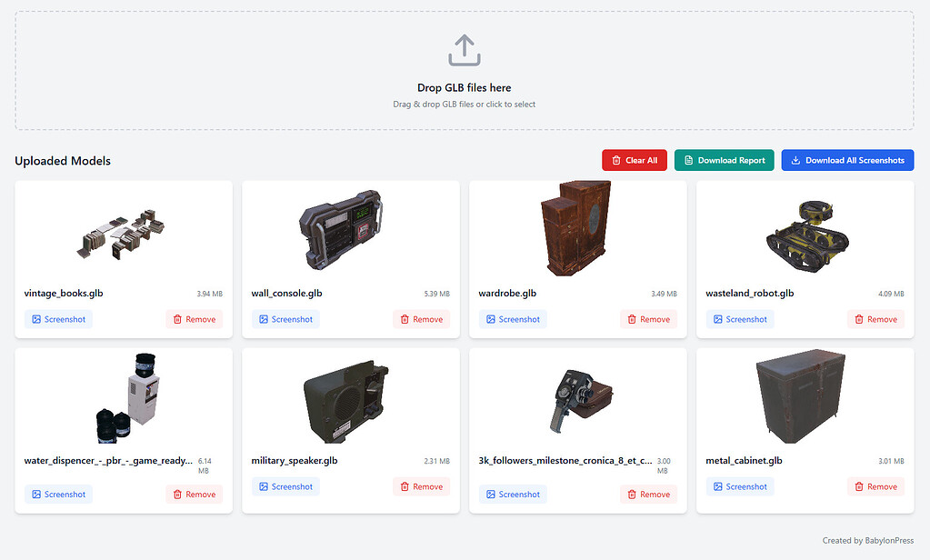The image size is (930, 560).
Task: Click the trash icon on wasteland_robot.glb Remove button
Action: coord(857,319)
